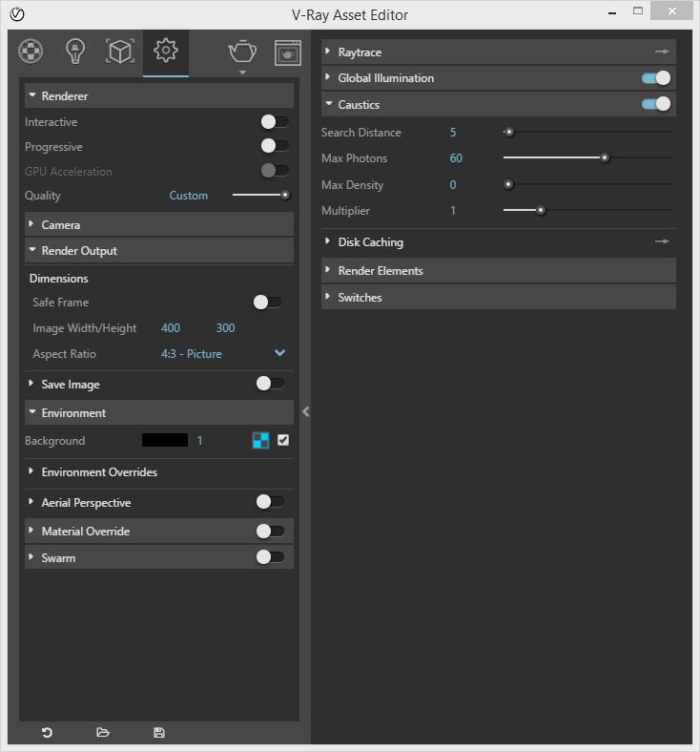Enable the Swarm toggle
The image size is (700, 752).
tap(270, 556)
